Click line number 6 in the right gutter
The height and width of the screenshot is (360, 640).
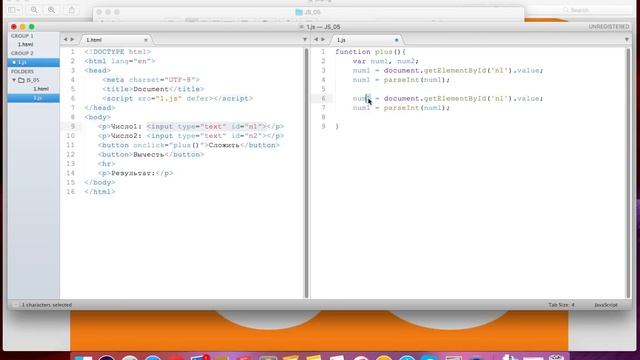pos(323,99)
